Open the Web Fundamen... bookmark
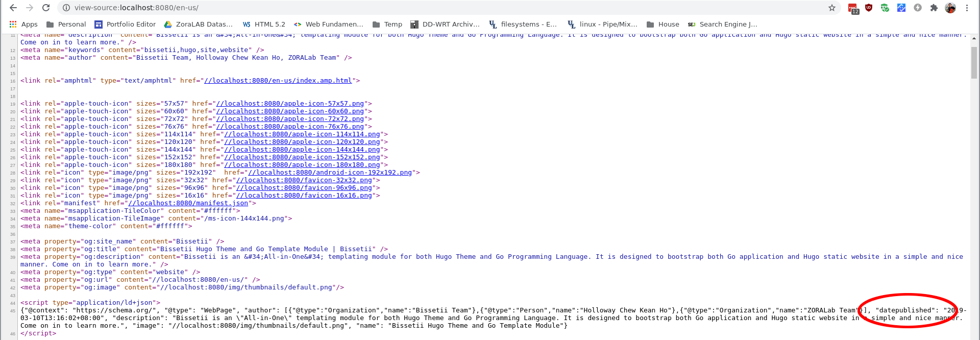The image size is (980, 340). click(329, 24)
